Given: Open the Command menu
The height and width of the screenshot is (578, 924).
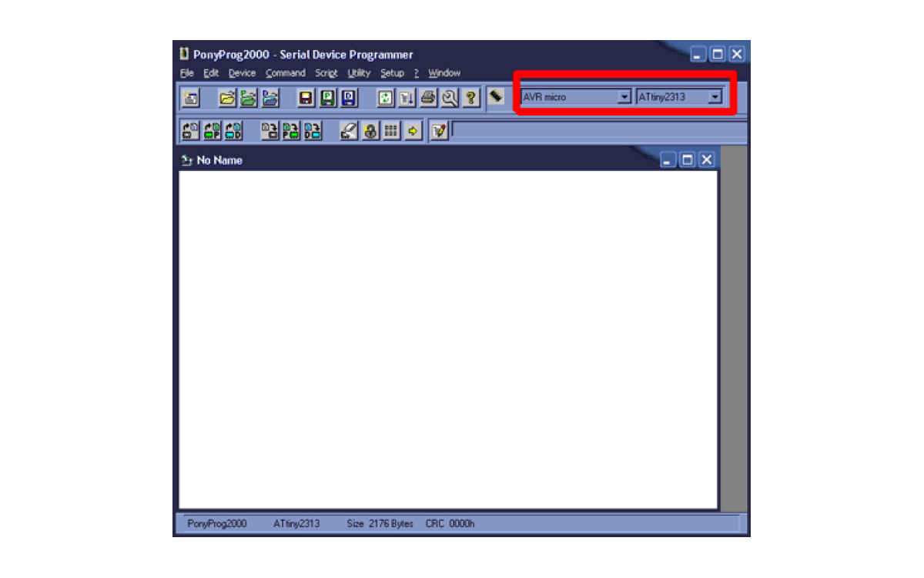Looking at the screenshot, I should [x=286, y=73].
